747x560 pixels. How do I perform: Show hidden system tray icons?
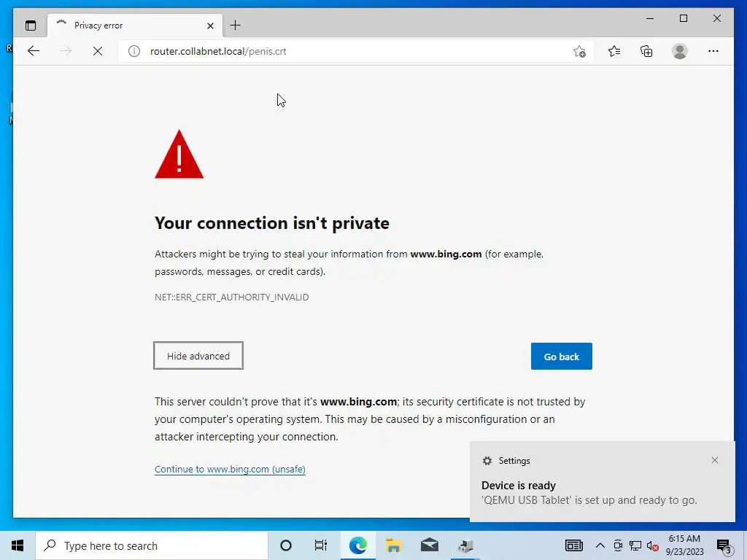(600, 545)
